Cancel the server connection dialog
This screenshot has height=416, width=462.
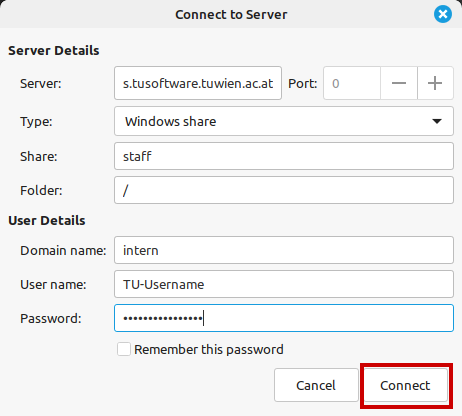point(316,385)
